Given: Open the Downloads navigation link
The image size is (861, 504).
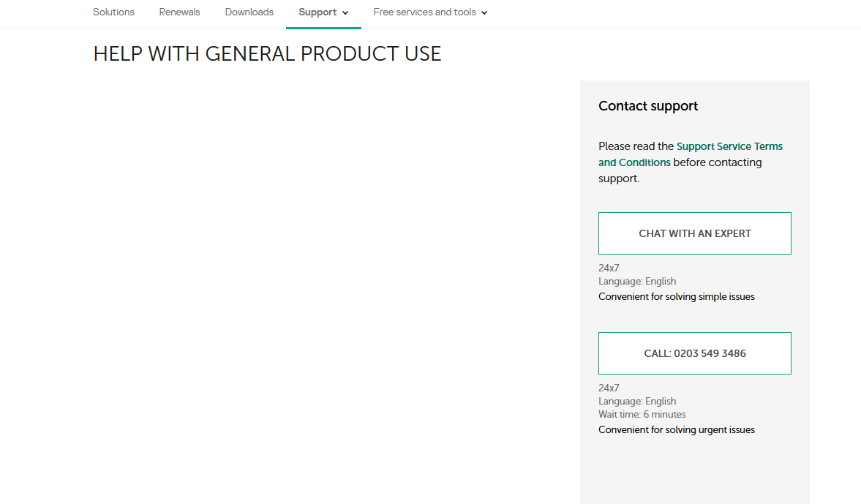Looking at the screenshot, I should [x=249, y=12].
